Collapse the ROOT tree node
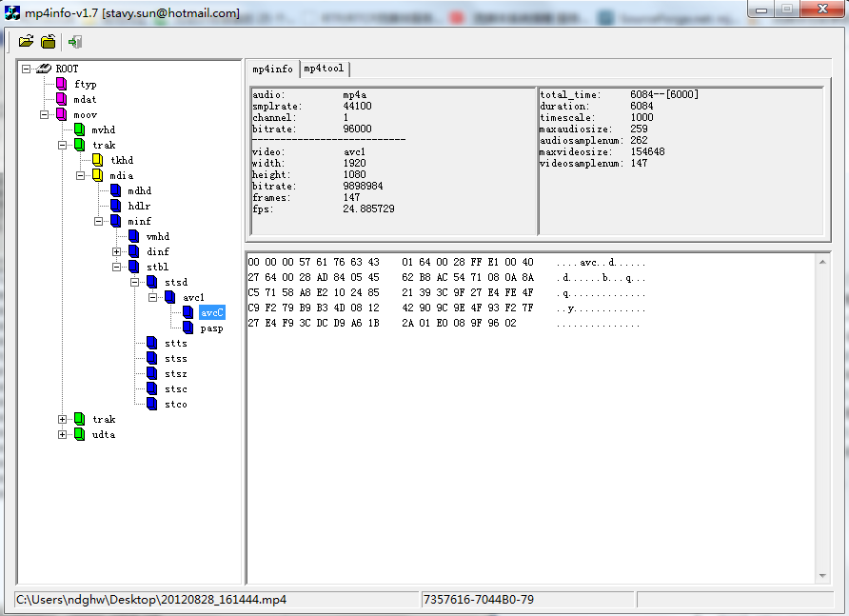849x616 pixels. click(26, 69)
